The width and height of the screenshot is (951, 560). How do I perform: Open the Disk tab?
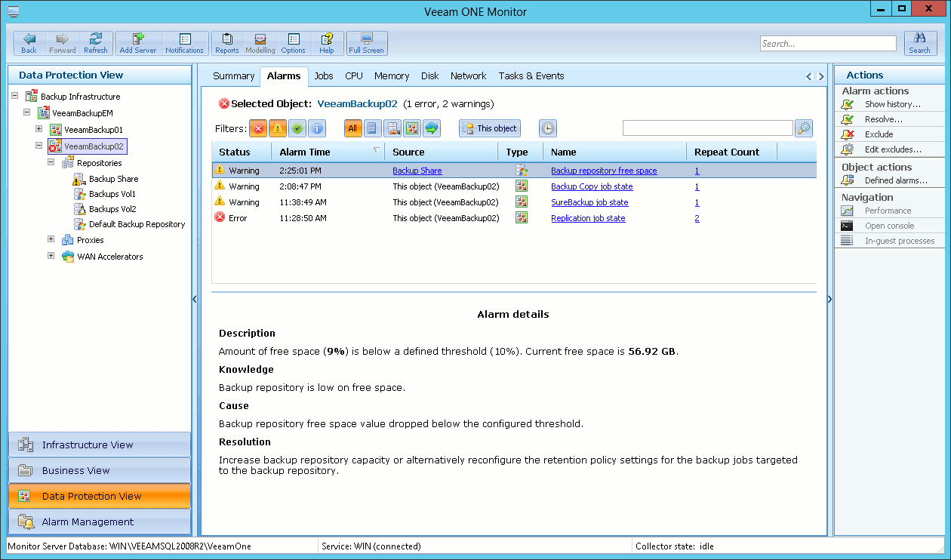430,76
